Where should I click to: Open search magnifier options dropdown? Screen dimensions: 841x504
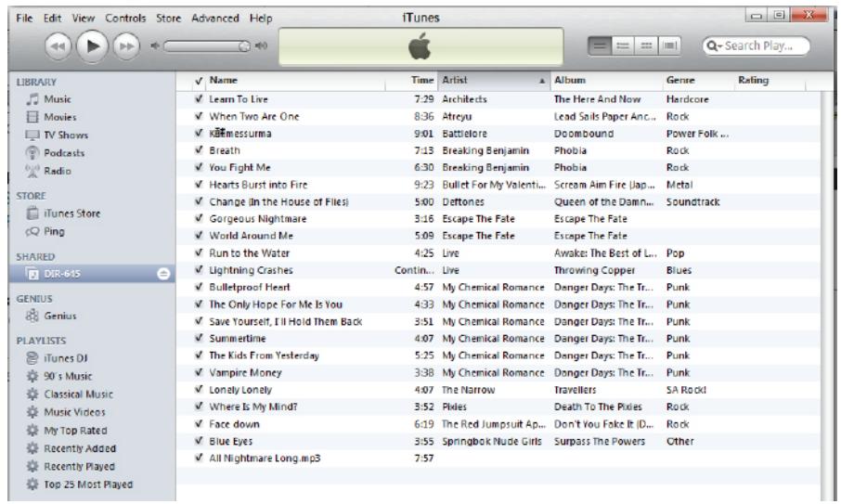pyautogui.click(x=715, y=46)
